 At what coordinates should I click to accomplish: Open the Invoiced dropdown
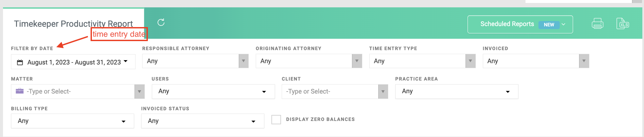tap(536, 61)
